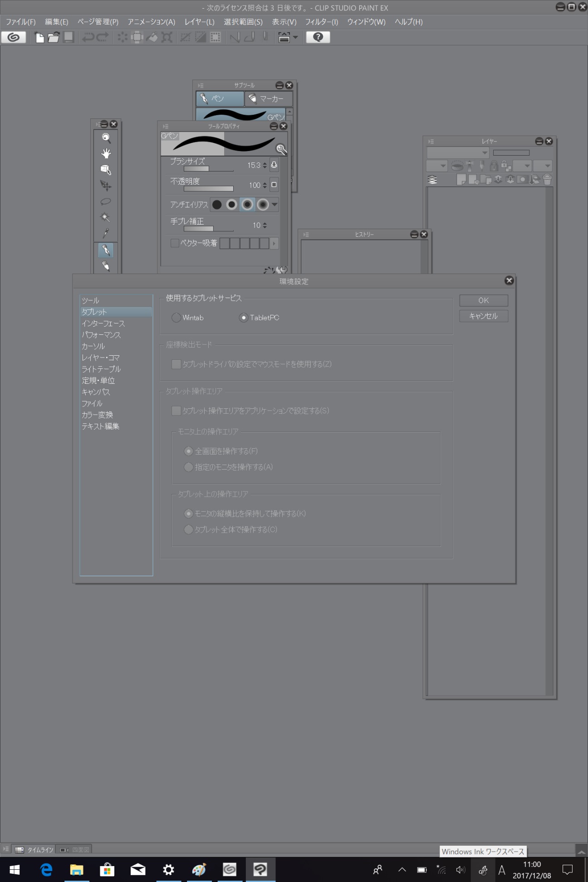Select 指定のモニタを操作する(A) radio option
The height and width of the screenshot is (882, 588).
[x=188, y=467]
